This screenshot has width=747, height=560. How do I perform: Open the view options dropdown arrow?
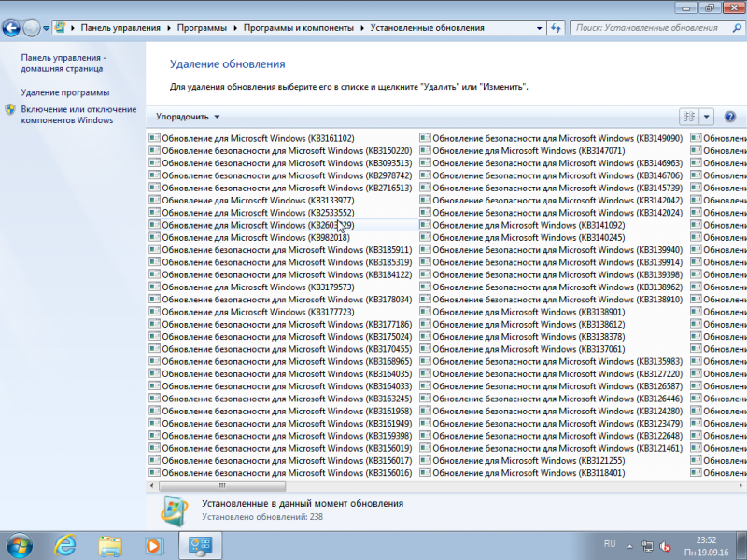[x=707, y=117]
